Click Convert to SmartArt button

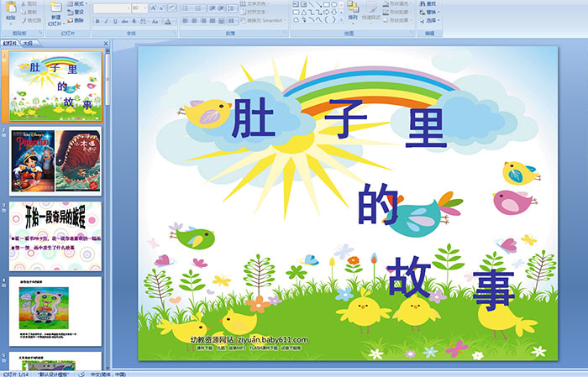(x=262, y=20)
